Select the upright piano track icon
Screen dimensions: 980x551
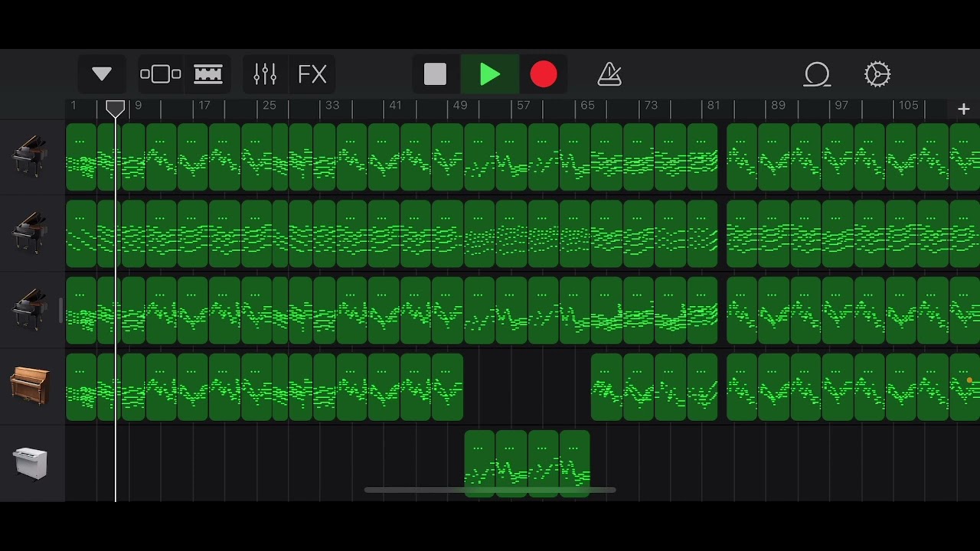(31, 386)
